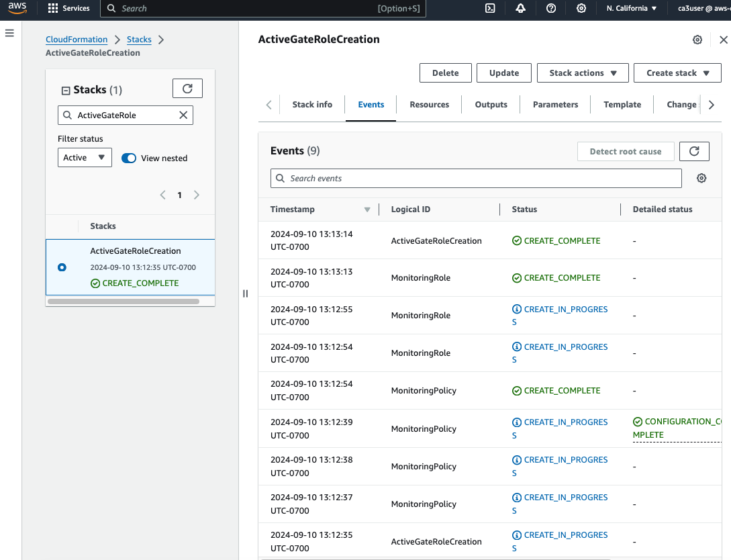Select the ActiveGateRoleCreation stack radio button
731x560 pixels.
(62, 267)
